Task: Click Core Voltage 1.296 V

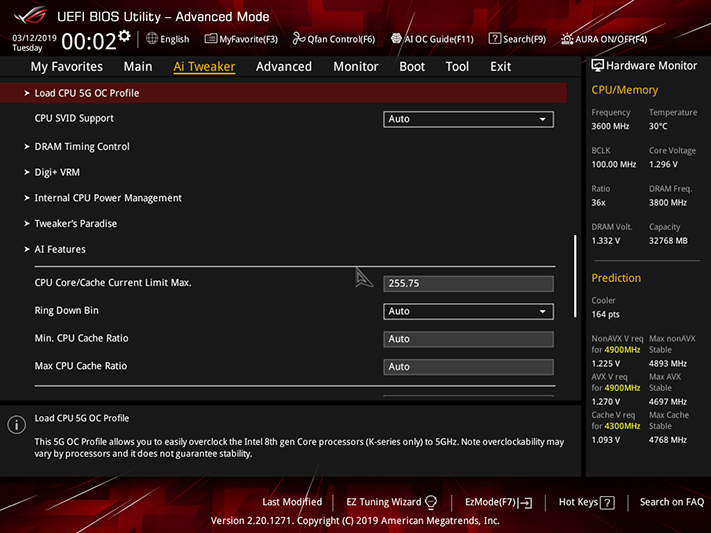Action: click(x=663, y=165)
